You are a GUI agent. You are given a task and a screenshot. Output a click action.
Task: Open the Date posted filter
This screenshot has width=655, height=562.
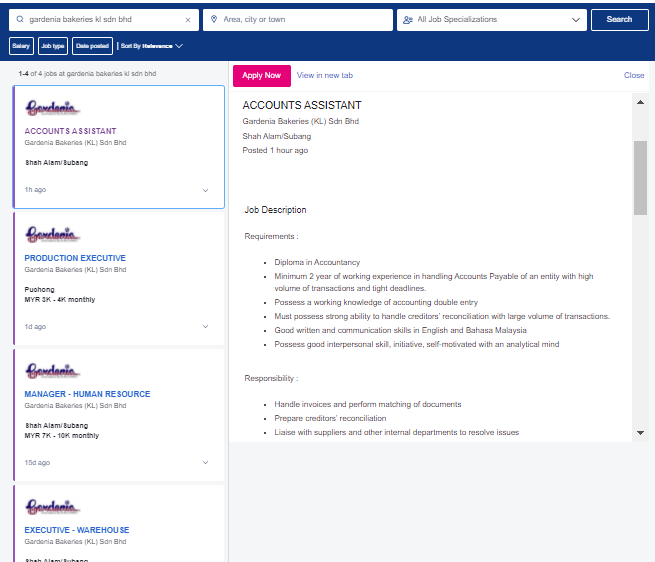92,46
